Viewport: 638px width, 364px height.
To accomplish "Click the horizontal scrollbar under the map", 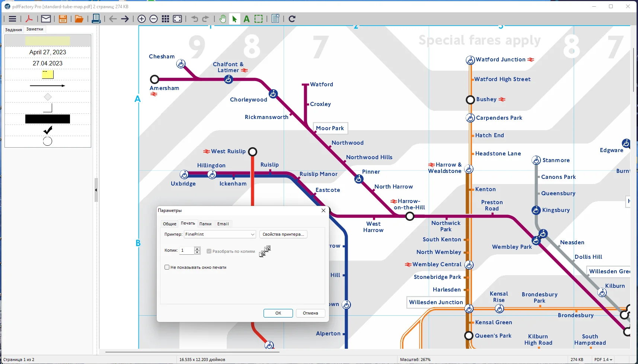I will coord(192,352).
